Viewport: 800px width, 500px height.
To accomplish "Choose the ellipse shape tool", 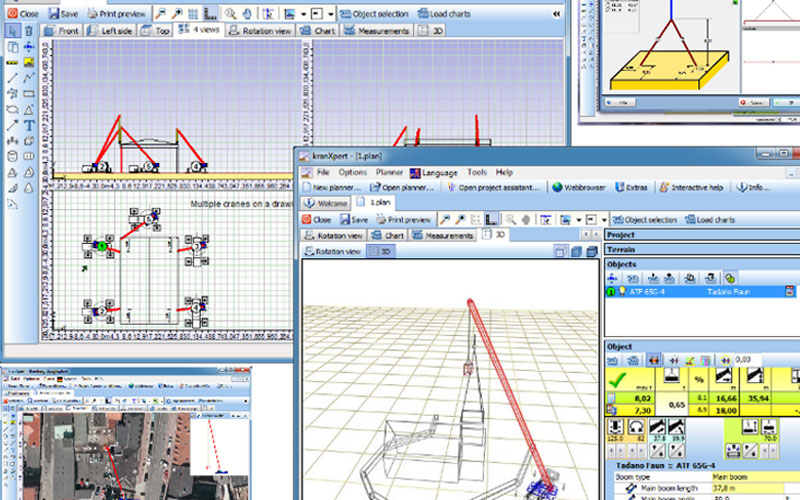I will pos(13,109).
